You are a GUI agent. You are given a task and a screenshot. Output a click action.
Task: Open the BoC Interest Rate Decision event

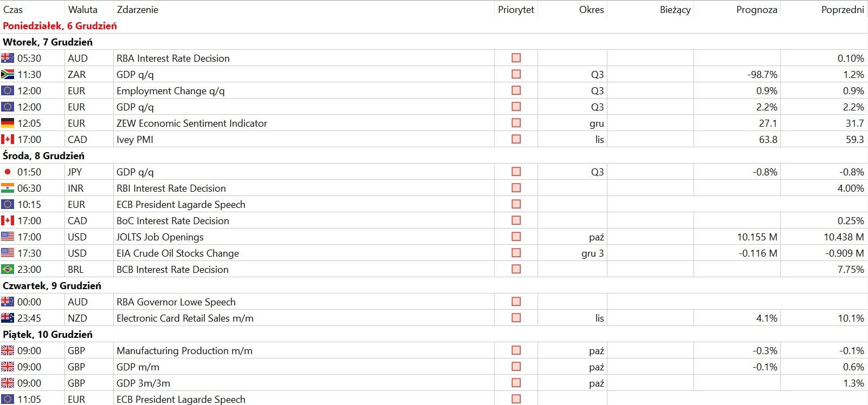[x=173, y=220]
